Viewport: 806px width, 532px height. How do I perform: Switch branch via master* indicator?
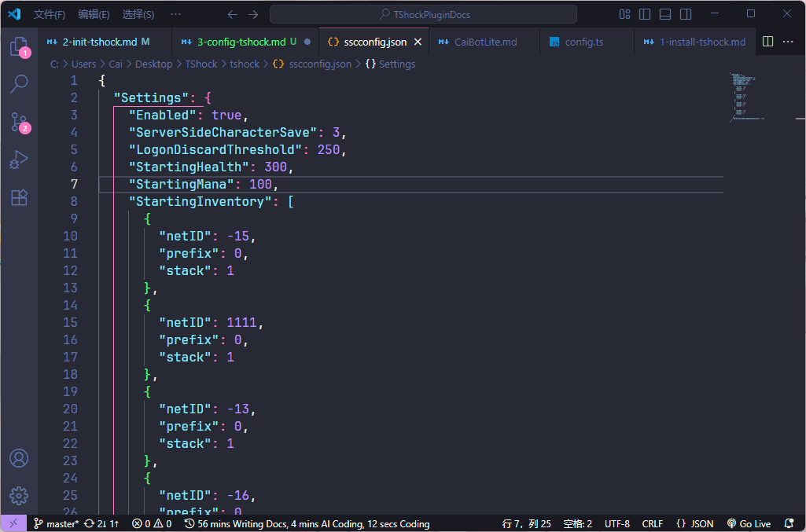(57, 524)
